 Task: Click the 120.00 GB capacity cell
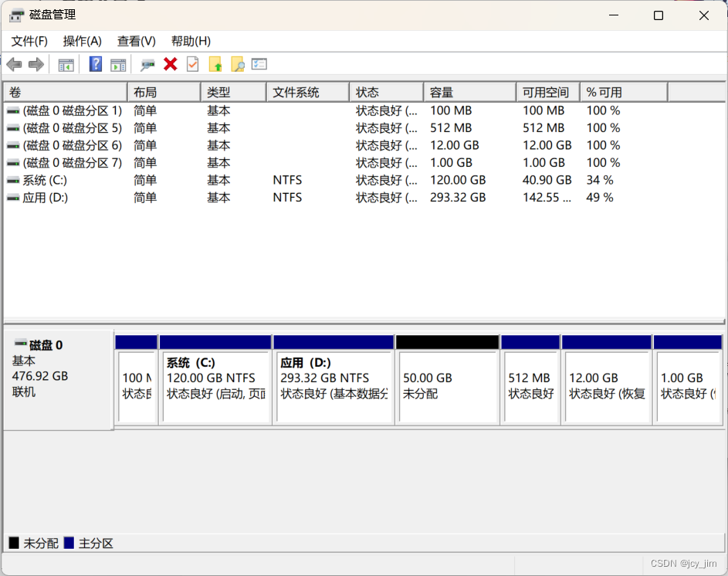tap(458, 180)
